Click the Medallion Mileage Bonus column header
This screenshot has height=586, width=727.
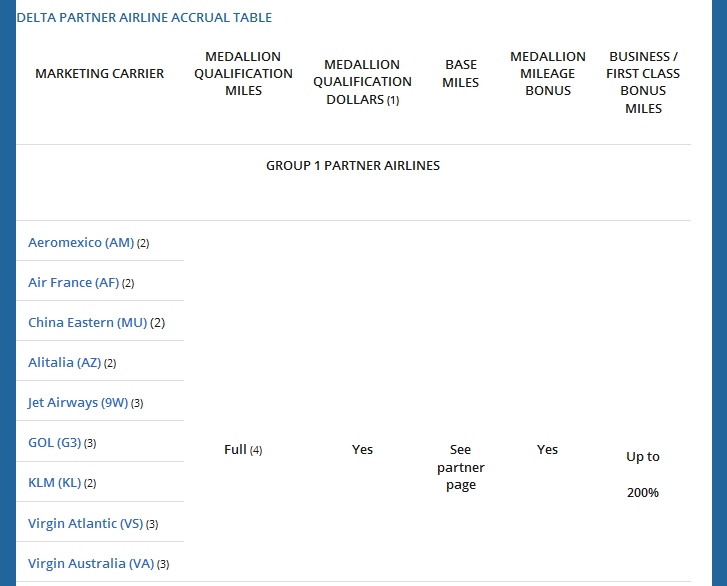coord(547,73)
